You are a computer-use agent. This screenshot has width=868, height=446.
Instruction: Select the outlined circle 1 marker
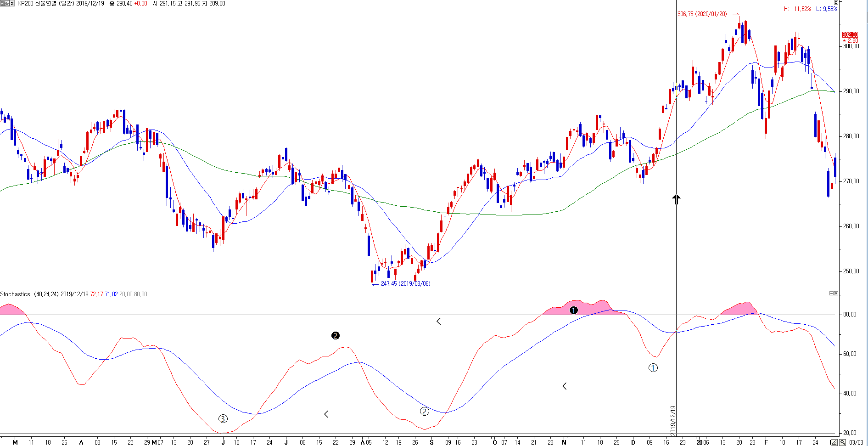[653, 368]
